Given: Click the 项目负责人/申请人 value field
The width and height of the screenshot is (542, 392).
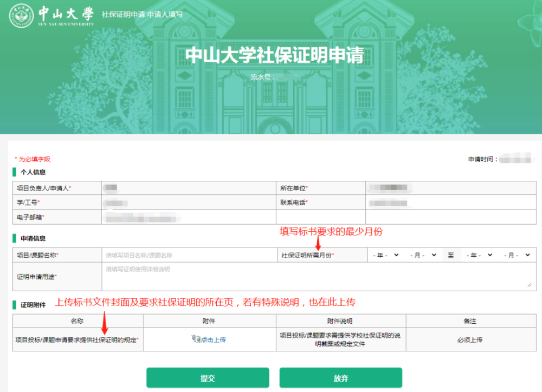Looking at the screenshot, I should [189, 188].
